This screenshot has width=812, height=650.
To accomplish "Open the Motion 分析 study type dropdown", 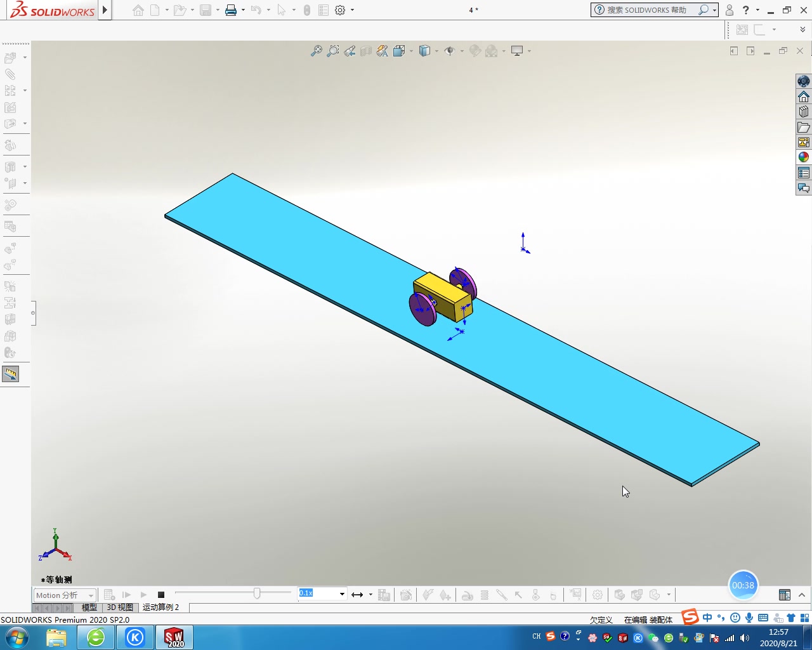I will point(91,595).
